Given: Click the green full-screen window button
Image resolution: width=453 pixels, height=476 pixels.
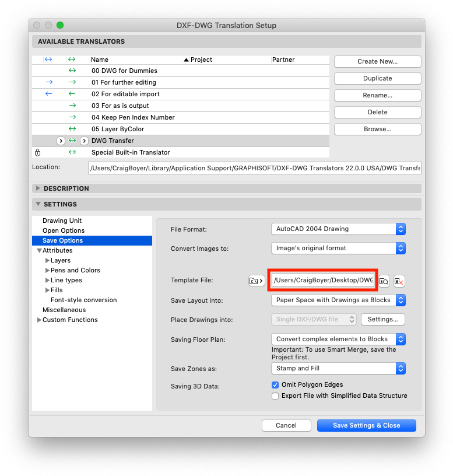Looking at the screenshot, I should click(x=60, y=25).
